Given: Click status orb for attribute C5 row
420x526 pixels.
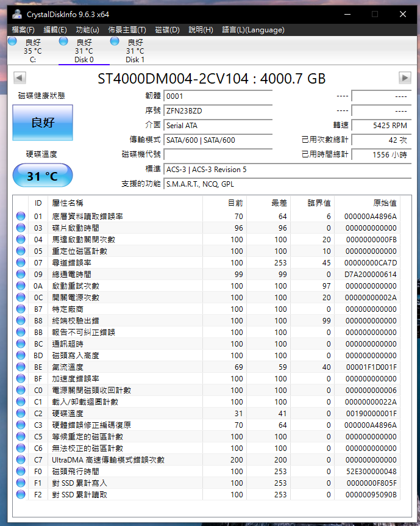Looking at the screenshot, I should click(21, 436).
